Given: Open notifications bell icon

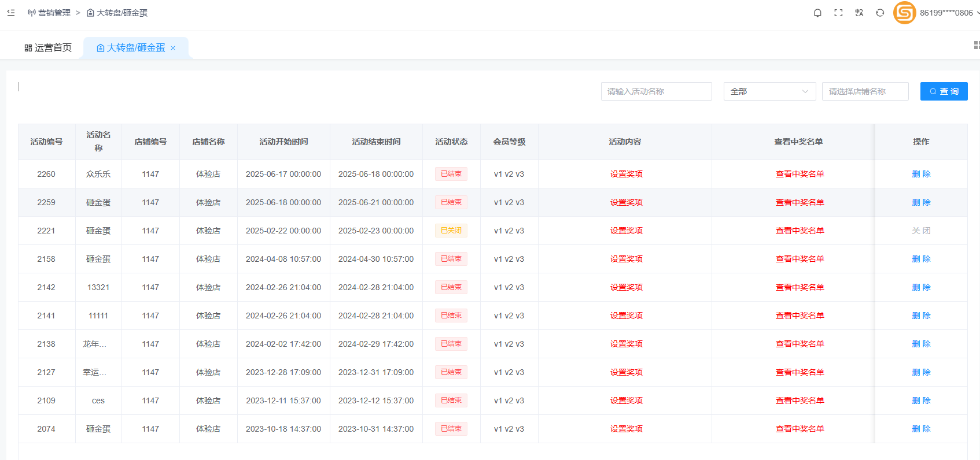Looking at the screenshot, I should point(817,13).
